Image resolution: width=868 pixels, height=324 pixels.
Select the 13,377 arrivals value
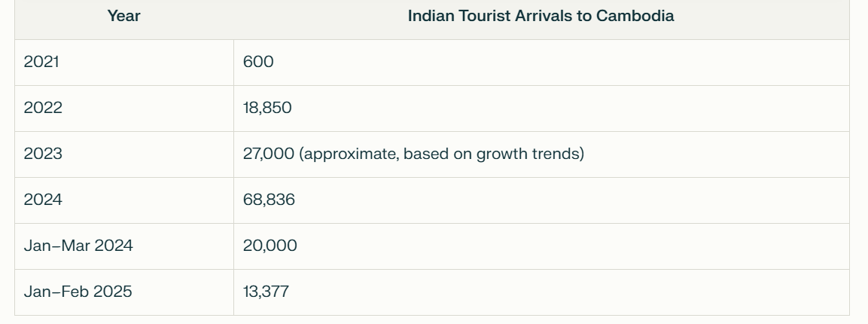266,292
